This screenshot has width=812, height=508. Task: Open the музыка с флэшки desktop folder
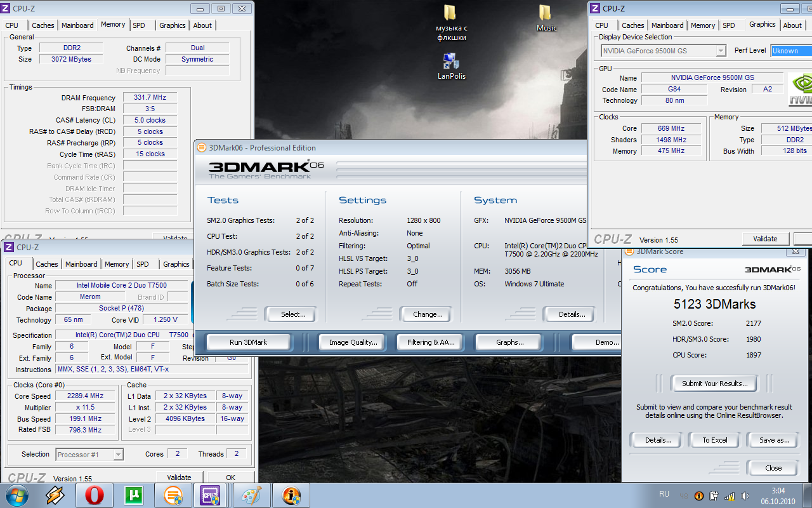451,23
